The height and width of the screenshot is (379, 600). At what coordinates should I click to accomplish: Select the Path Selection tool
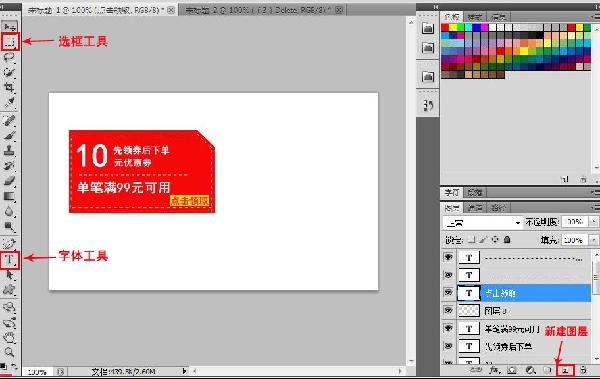coord(9,275)
